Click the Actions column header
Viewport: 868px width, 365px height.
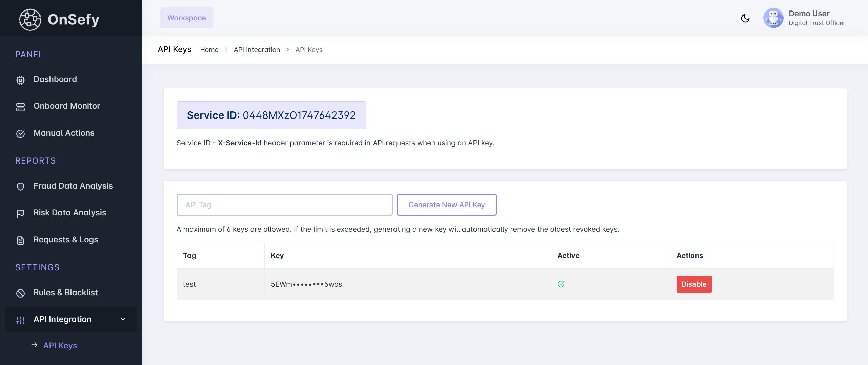click(752, 256)
